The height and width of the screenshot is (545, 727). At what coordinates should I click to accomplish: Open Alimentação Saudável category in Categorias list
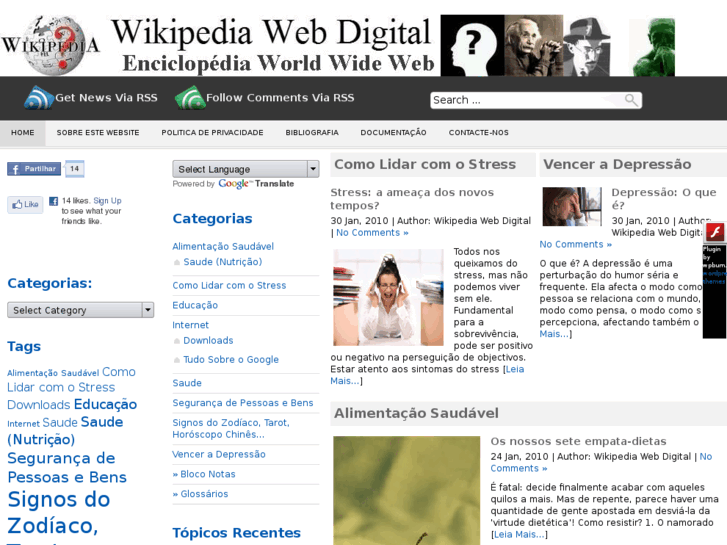click(x=223, y=246)
